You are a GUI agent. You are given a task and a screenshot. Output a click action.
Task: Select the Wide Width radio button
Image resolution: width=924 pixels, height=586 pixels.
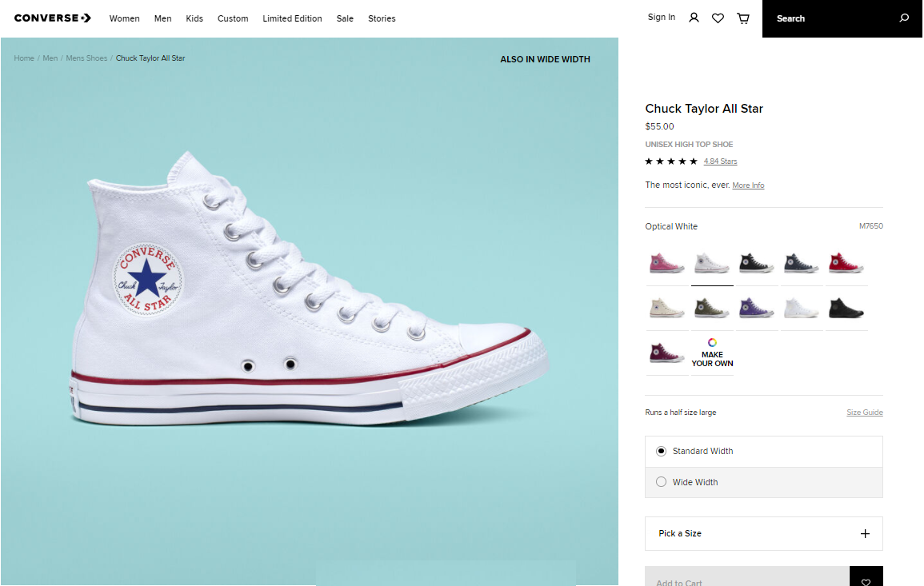pyautogui.click(x=661, y=482)
